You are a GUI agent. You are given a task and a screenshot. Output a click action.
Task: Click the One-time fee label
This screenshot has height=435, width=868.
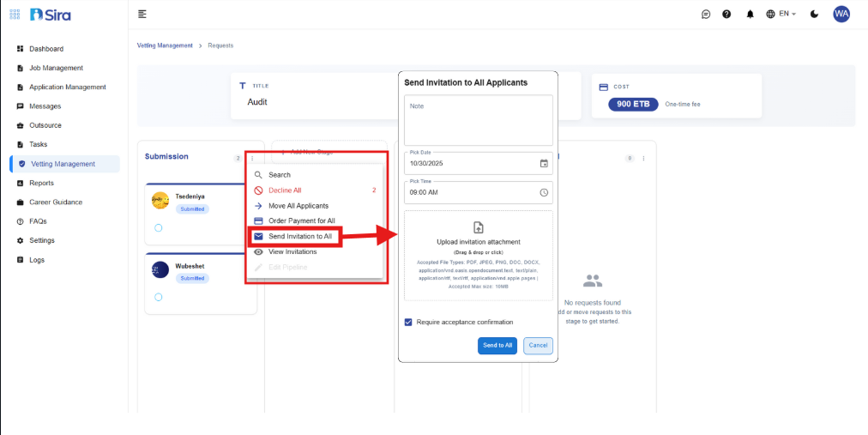(683, 104)
